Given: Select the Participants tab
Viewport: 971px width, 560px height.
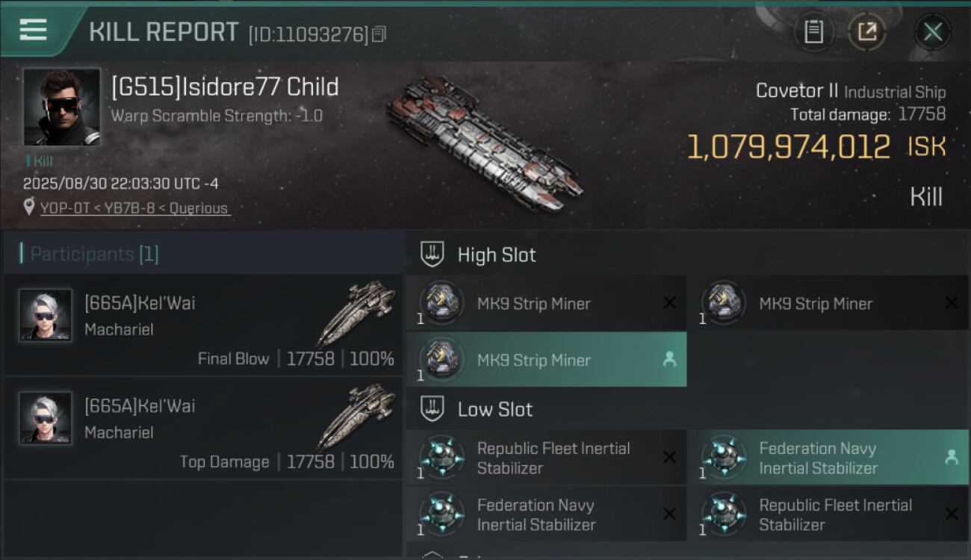Looking at the screenshot, I should pos(94,254).
